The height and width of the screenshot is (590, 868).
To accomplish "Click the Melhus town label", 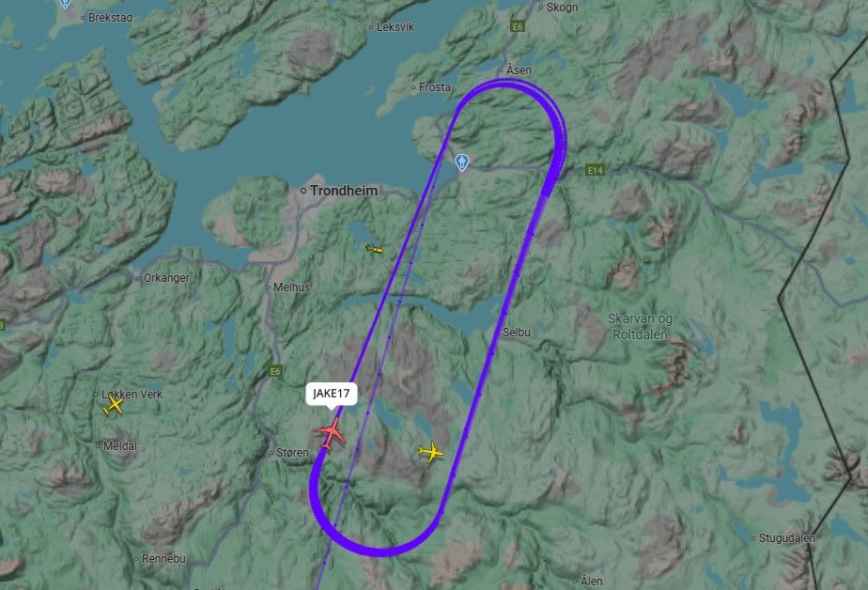I will tap(291, 287).
